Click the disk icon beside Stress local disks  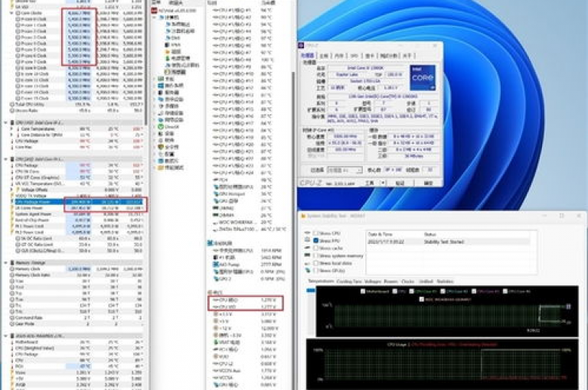pos(308,263)
